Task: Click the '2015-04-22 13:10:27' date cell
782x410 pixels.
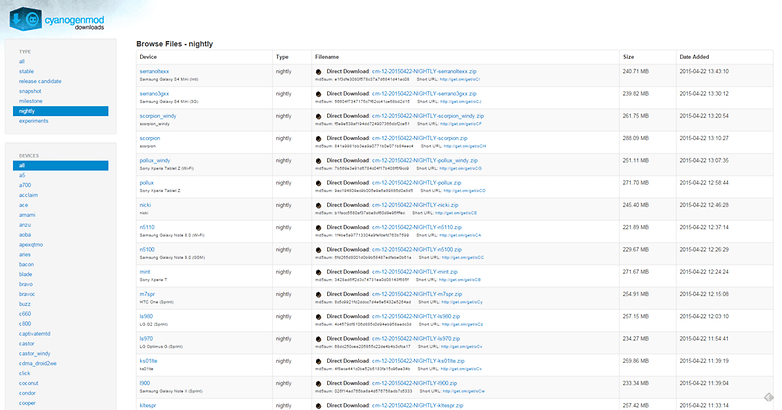Action: tap(704, 138)
